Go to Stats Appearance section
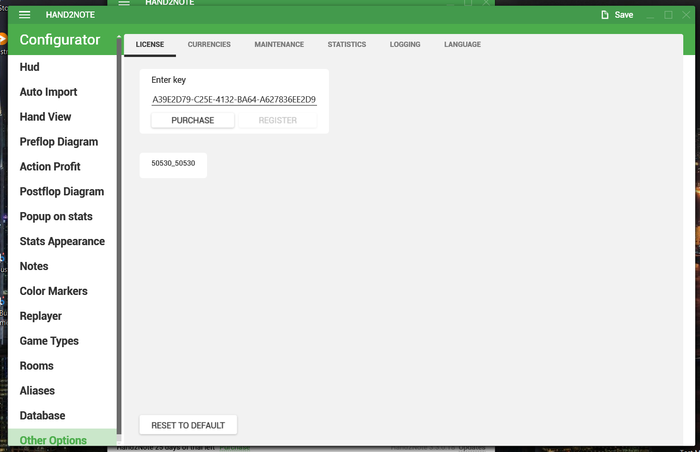 click(x=62, y=241)
